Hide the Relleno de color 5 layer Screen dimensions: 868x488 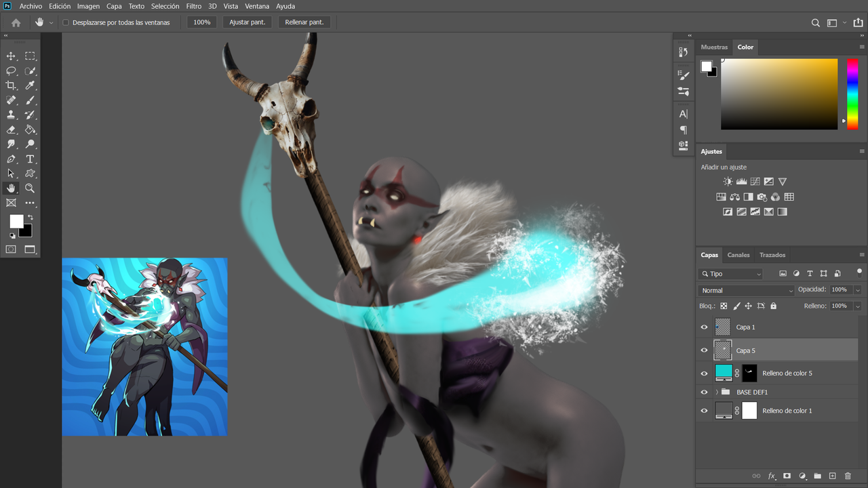(x=704, y=373)
